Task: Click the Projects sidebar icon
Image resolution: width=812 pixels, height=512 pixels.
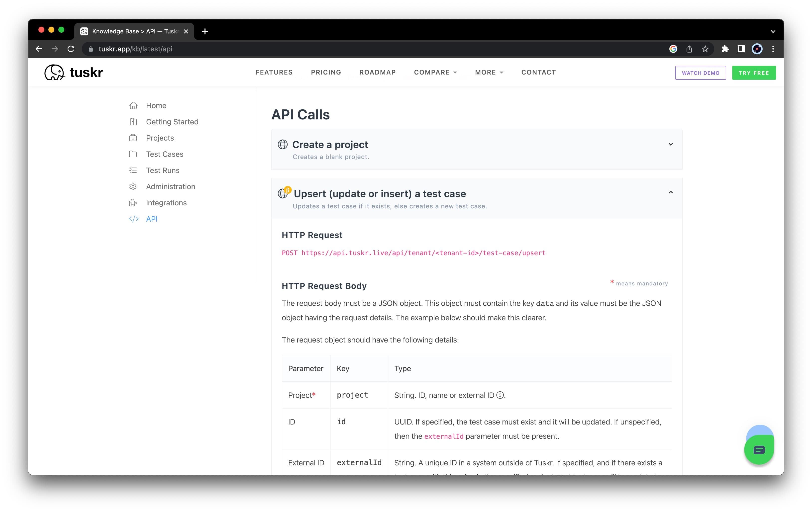Action: coord(134,138)
